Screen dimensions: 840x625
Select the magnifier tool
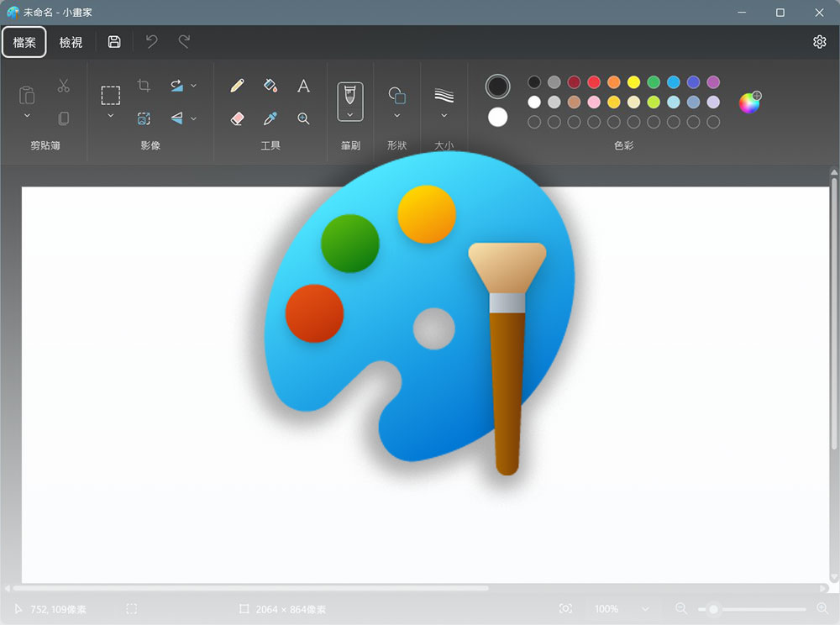click(x=303, y=118)
